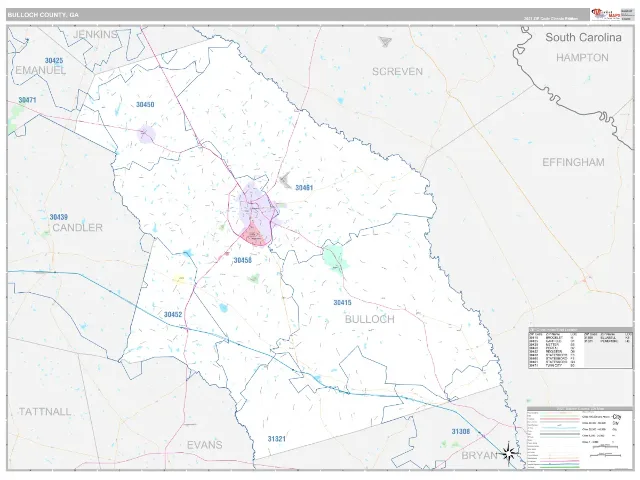Click ZIP code label 30450
640x480 pixels.
tap(145, 104)
